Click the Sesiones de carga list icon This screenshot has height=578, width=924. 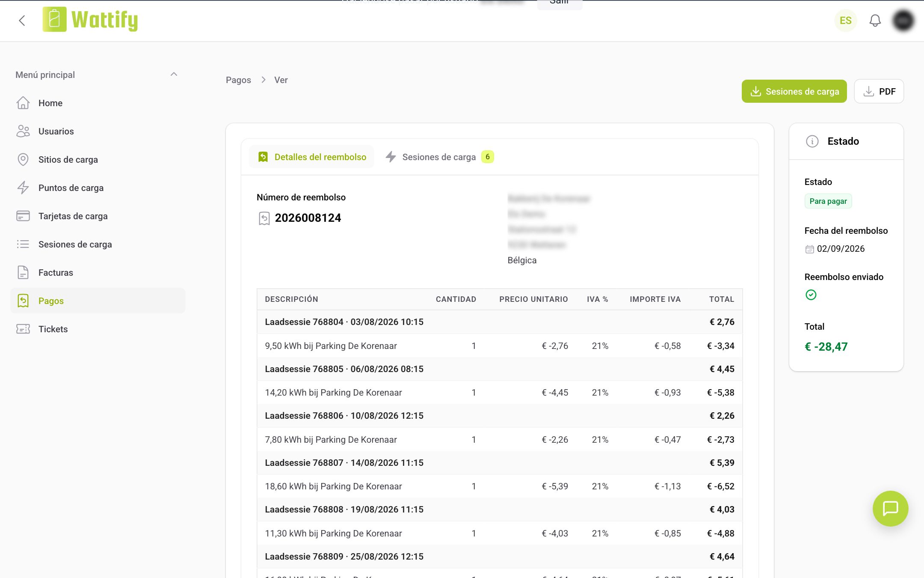pos(23,244)
